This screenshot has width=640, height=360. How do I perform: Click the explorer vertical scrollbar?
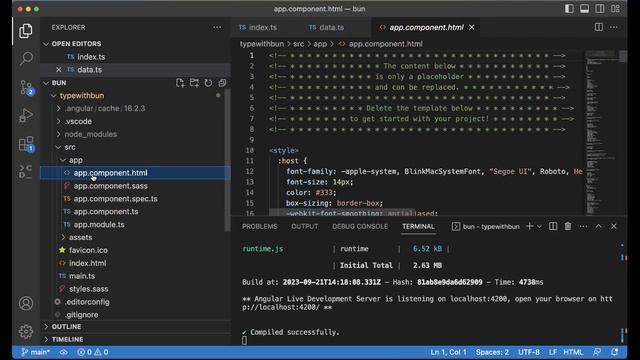227,161
